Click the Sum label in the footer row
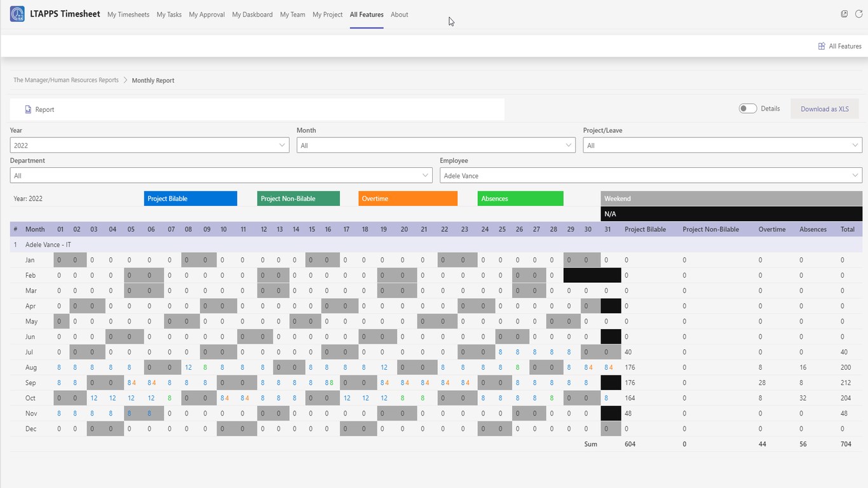This screenshot has width=868, height=488. pyautogui.click(x=591, y=444)
